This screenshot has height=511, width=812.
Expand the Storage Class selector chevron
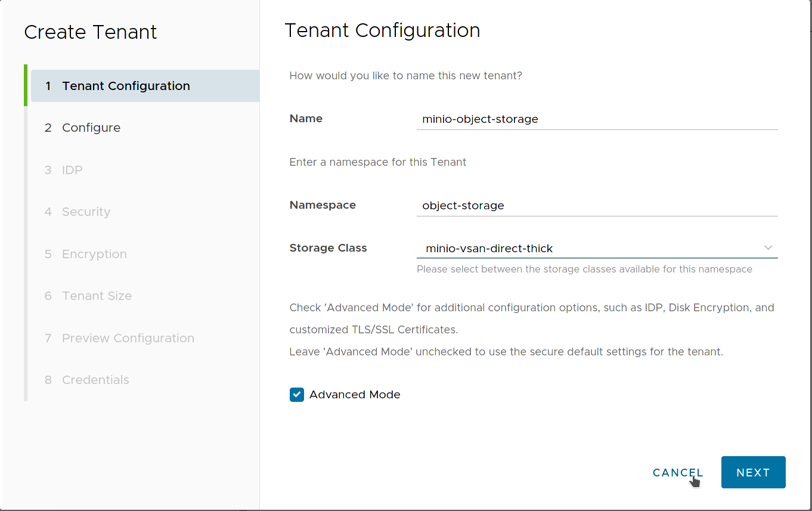pyautogui.click(x=768, y=246)
